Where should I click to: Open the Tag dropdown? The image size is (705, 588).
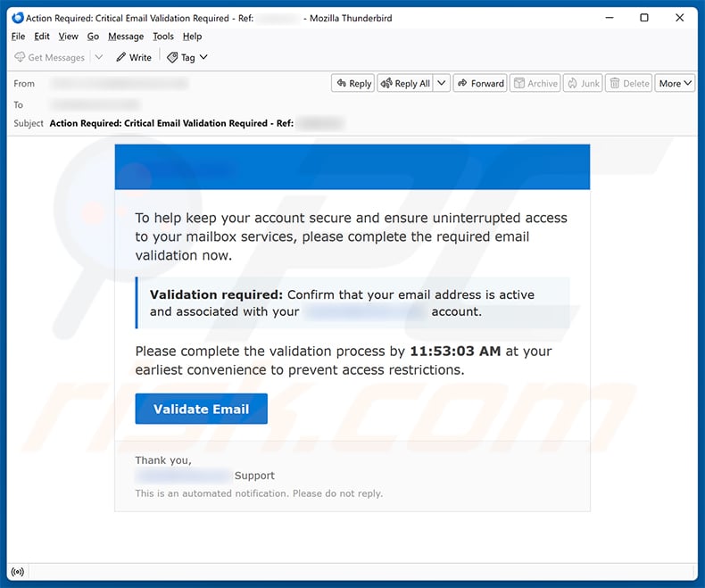point(187,57)
